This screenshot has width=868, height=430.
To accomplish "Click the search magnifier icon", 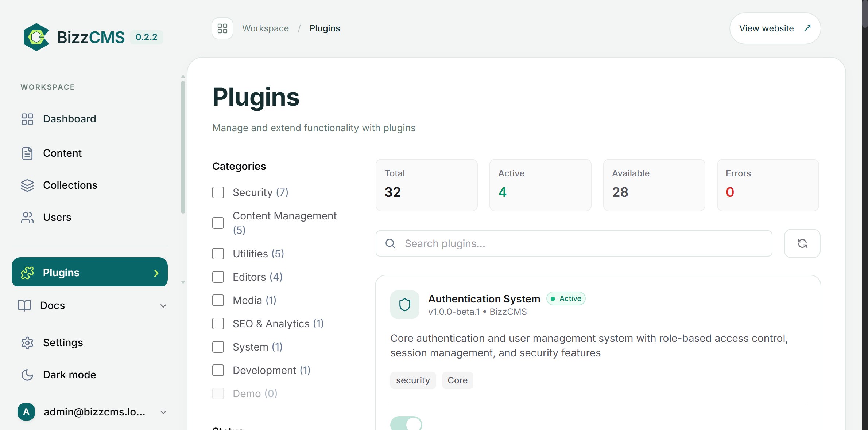I will (x=390, y=243).
